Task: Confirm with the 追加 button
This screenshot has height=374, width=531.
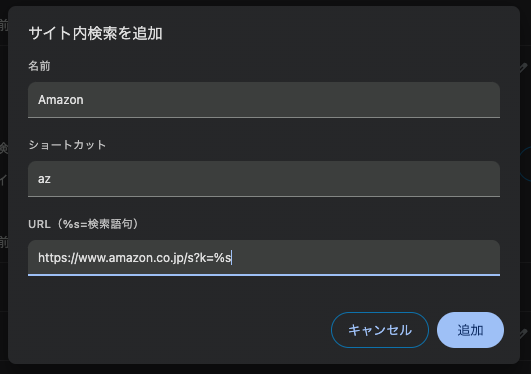Action: click(470, 330)
